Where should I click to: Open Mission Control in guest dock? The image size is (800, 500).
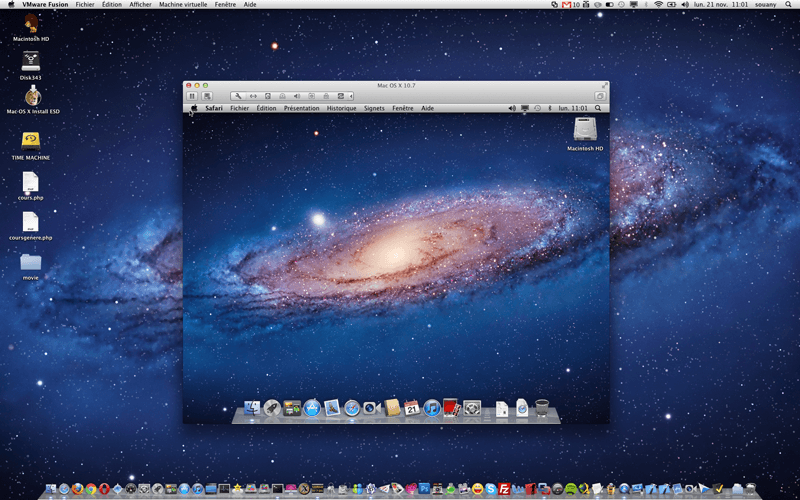pos(292,408)
